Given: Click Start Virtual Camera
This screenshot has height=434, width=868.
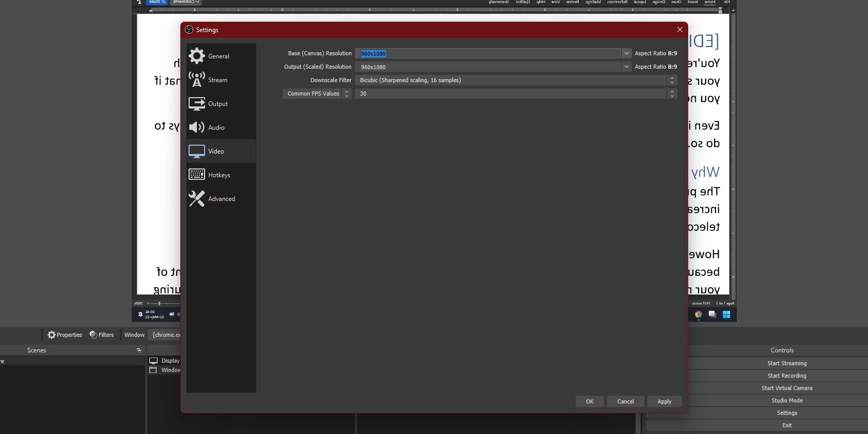Looking at the screenshot, I should pyautogui.click(x=786, y=388).
